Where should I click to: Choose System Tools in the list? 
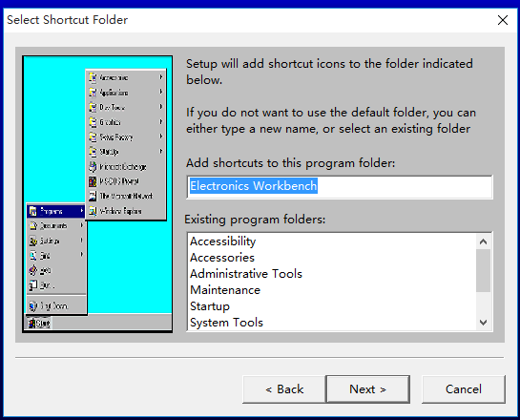[x=226, y=323]
